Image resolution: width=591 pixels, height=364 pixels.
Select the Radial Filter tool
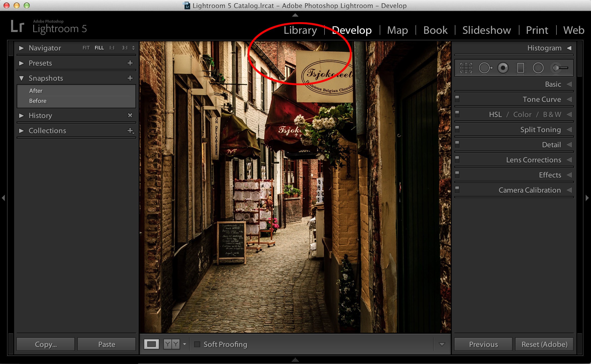[x=538, y=68]
